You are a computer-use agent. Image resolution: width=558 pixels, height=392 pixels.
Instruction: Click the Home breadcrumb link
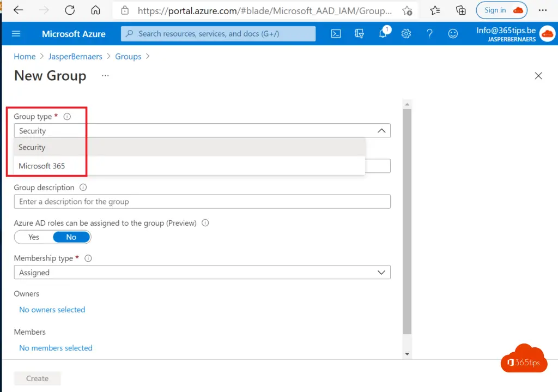(x=25, y=56)
